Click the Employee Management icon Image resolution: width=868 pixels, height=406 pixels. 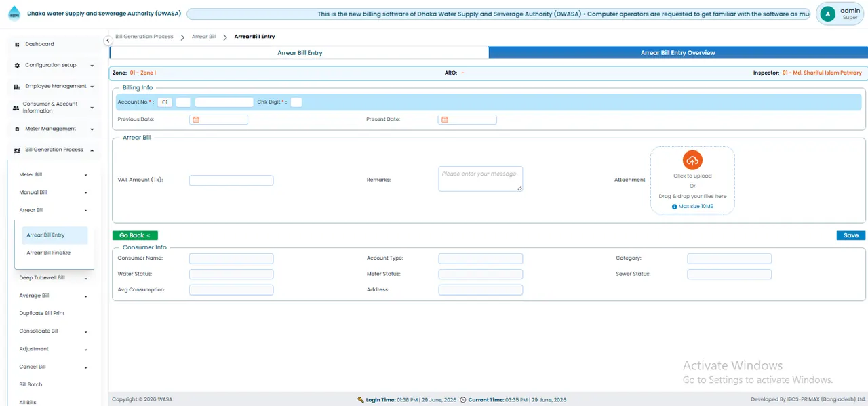[x=17, y=87]
